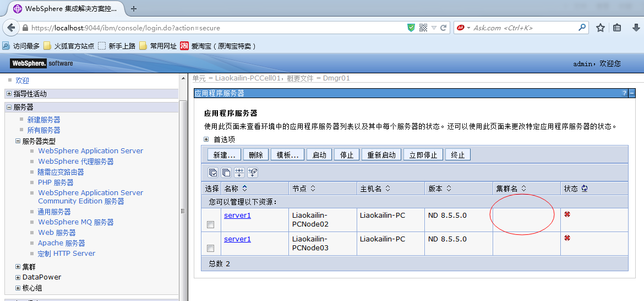Image resolution: width=644 pixels, height=301 pixels.
Task: Click the green shield security icon in address bar
Action: pyautogui.click(x=411, y=28)
